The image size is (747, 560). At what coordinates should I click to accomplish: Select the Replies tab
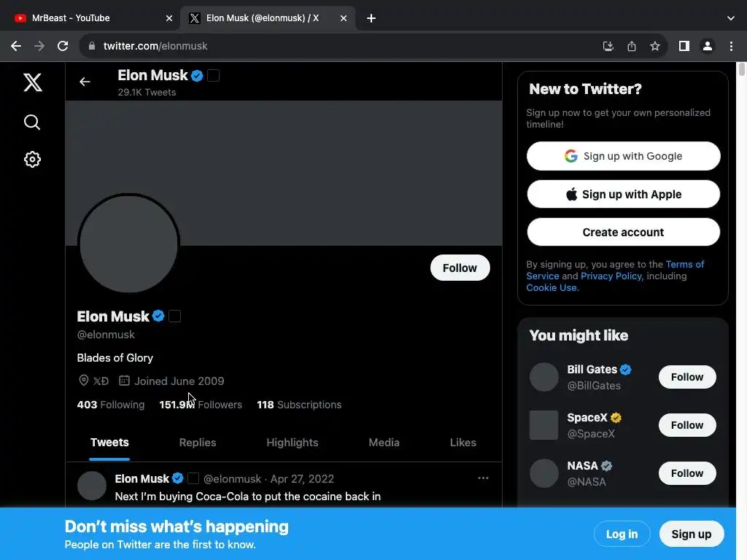198,443
